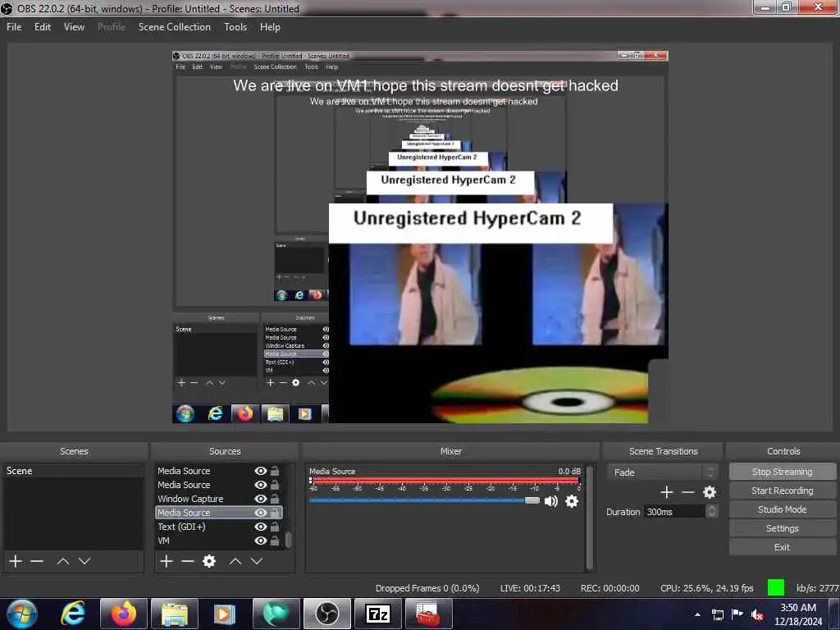Move scene up with the Scenes panel up arrow
Viewport: 840px width, 630px height.
[x=63, y=561]
